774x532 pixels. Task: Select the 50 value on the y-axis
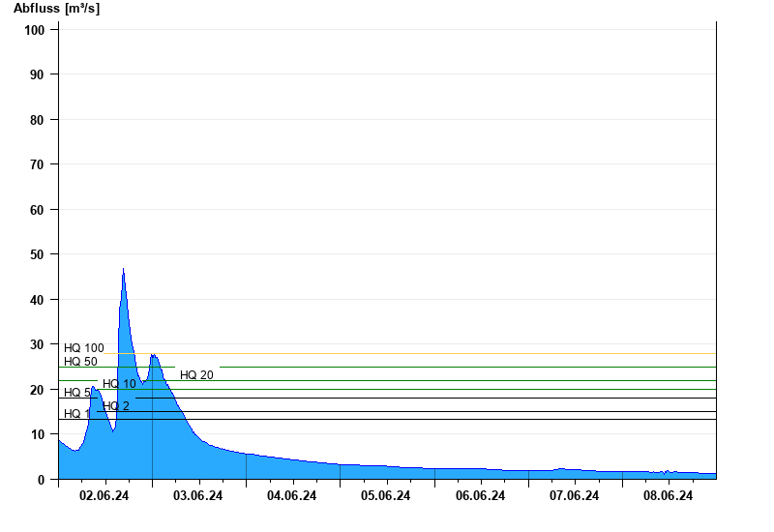pyautogui.click(x=39, y=254)
